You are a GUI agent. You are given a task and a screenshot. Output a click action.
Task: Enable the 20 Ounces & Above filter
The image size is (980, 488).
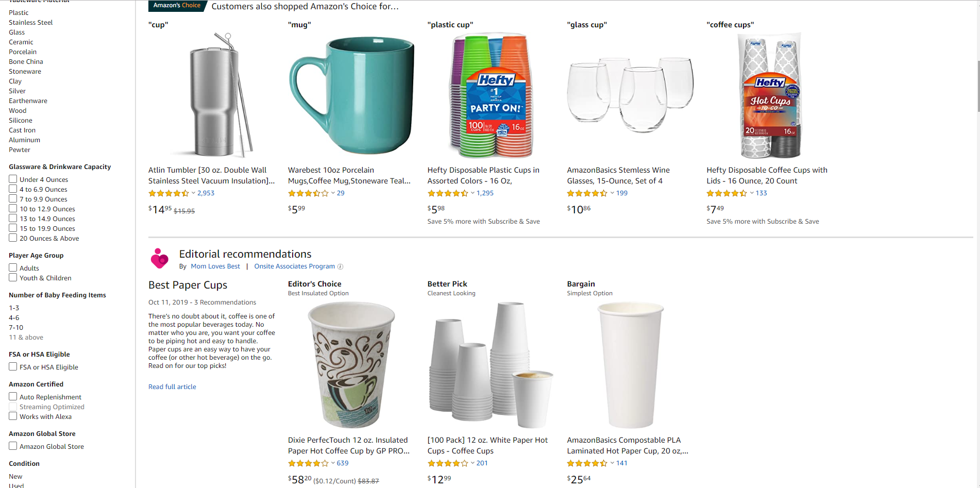(13, 238)
